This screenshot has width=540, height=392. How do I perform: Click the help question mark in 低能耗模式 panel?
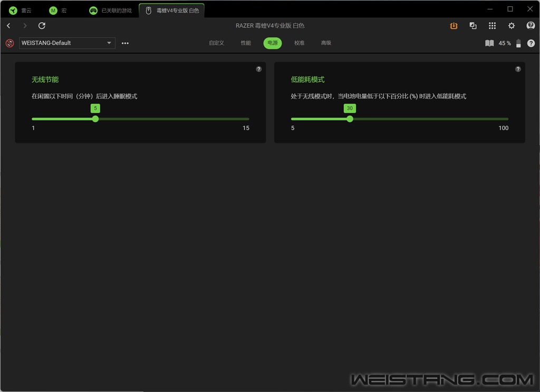coord(518,69)
